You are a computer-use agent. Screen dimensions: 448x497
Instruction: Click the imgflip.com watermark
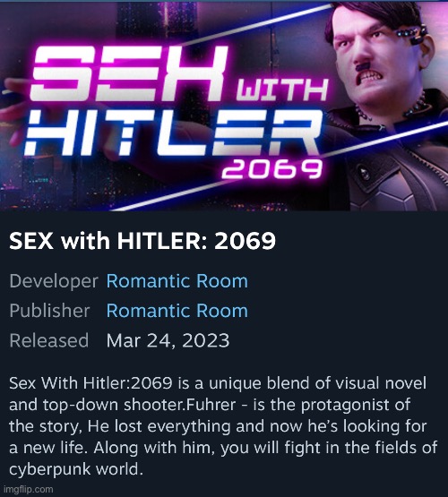(x=27, y=490)
